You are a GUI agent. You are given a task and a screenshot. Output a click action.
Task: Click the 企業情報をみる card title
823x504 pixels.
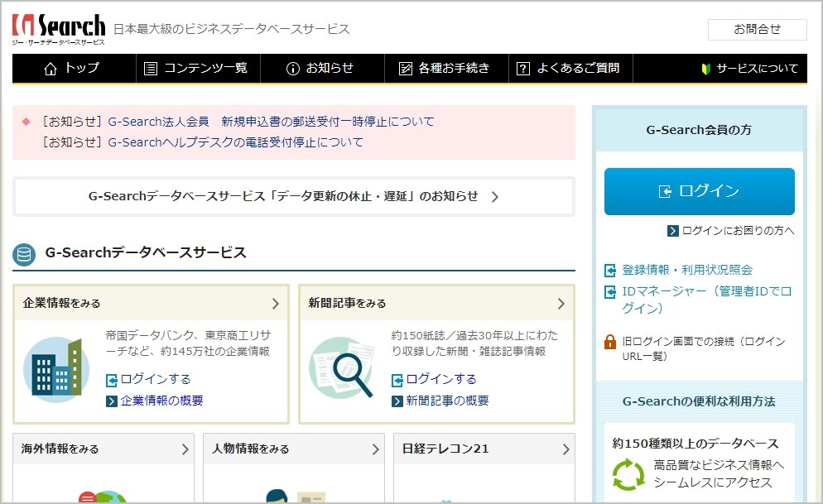click(61, 303)
